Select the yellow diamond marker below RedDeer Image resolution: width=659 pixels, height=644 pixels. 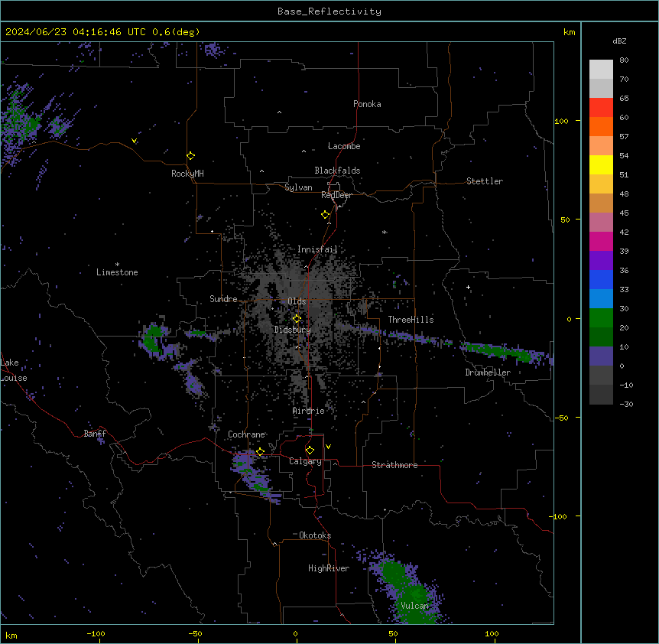point(326,215)
